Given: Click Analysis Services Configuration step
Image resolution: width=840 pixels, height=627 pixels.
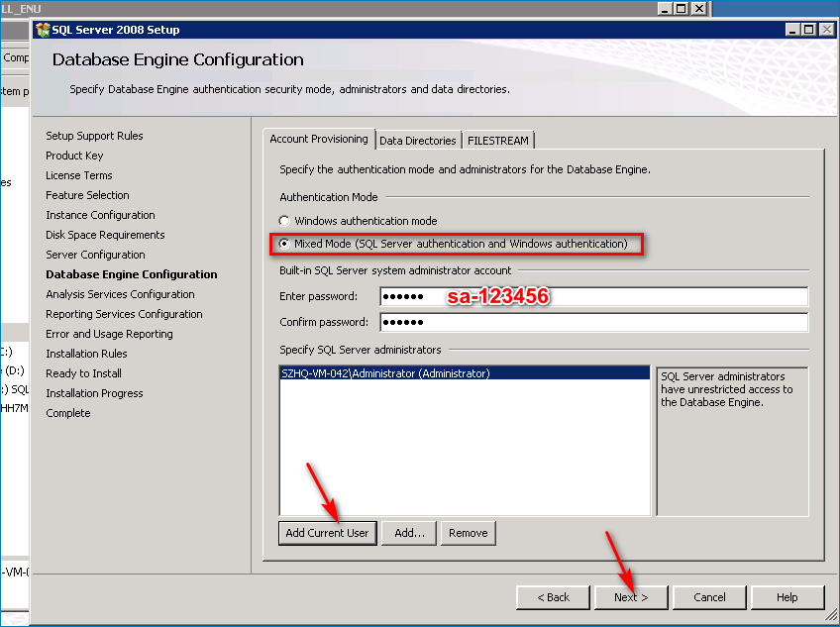Looking at the screenshot, I should tap(120, 294).
